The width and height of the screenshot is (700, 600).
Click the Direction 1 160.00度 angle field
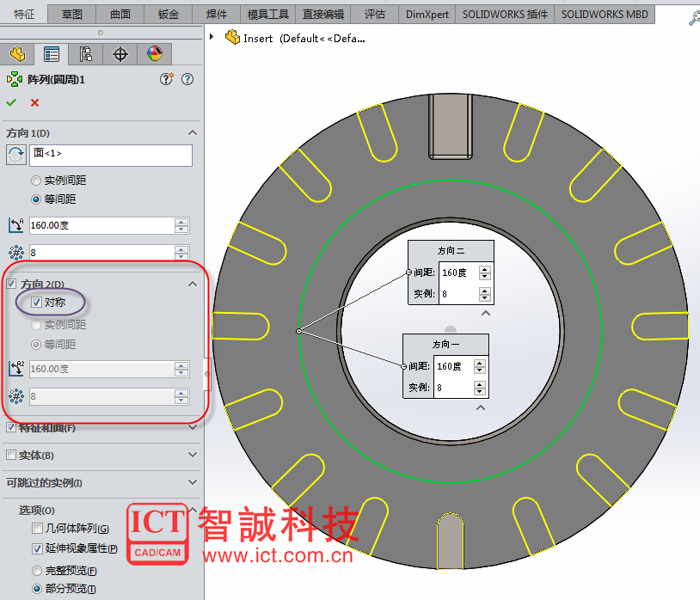tap(101, 225)
